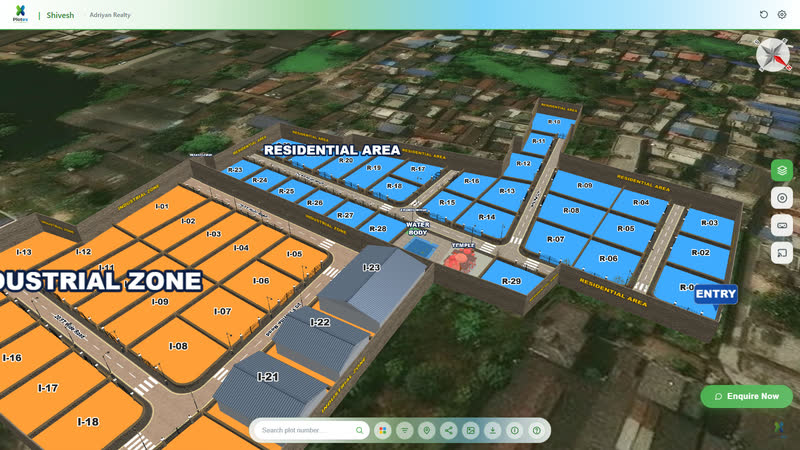Image resolution: width=800 pixels, height=450 pixels.
Task: Reset the view with refresh icon
Action: [764, 15]
